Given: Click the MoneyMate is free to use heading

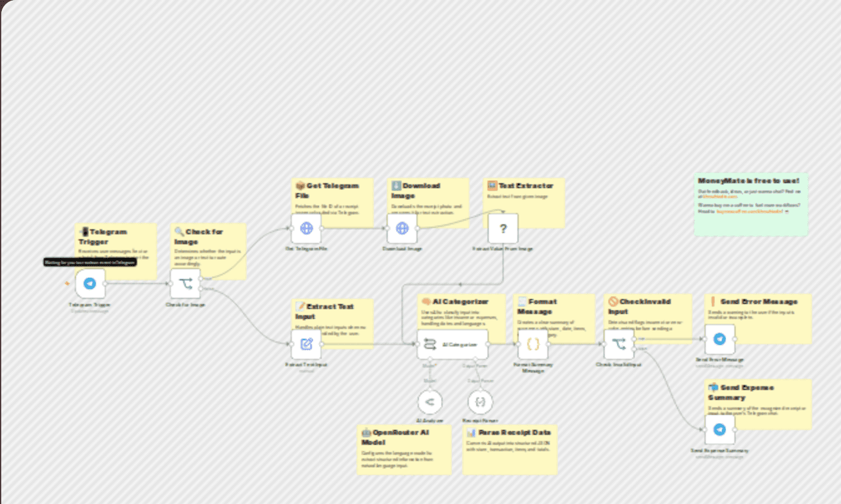Looking at the screenshot, I should tap(749, 180).
